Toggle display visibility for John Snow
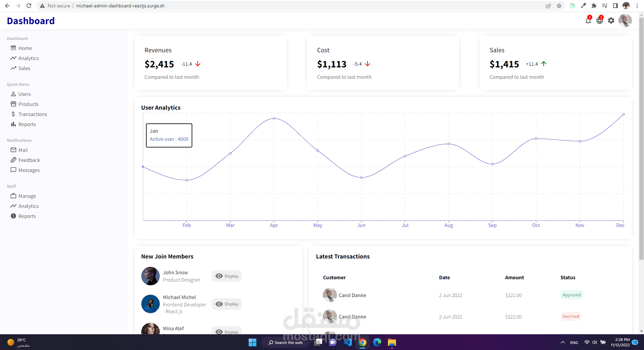Viewport: 644px width, 350px height. coord(227,276)
